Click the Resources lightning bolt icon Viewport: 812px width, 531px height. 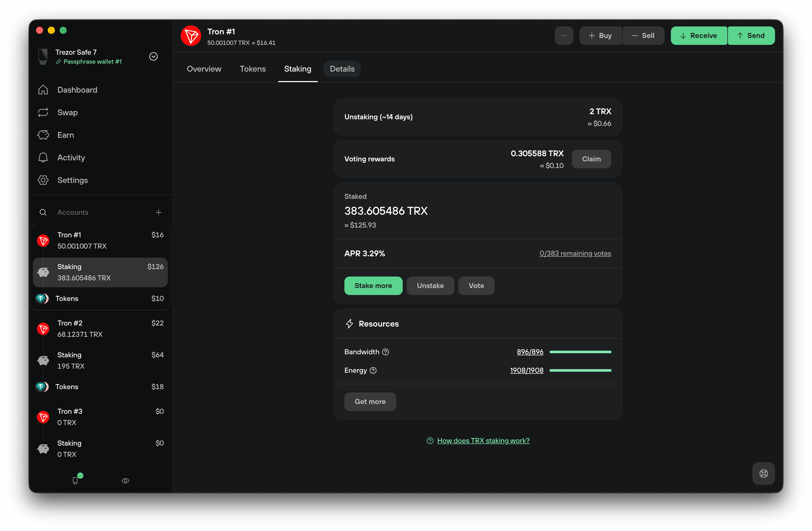[349, 324]
